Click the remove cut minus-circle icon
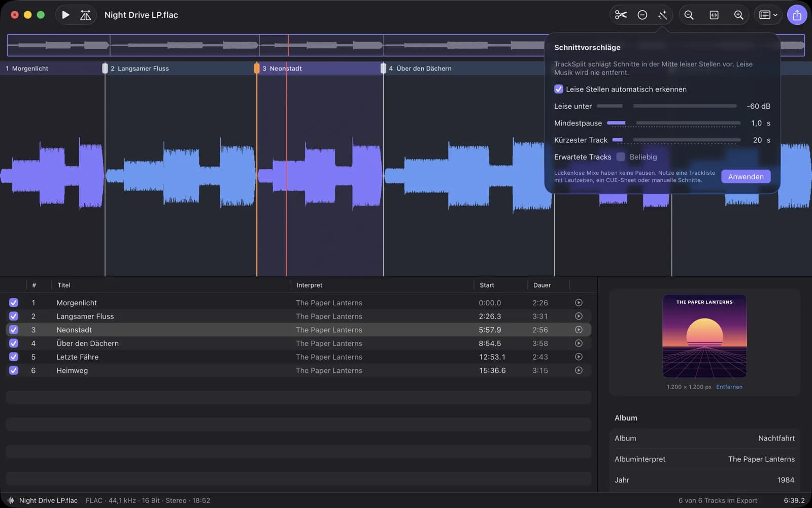This screenshot has height=508, width=812. pos(642,15)
